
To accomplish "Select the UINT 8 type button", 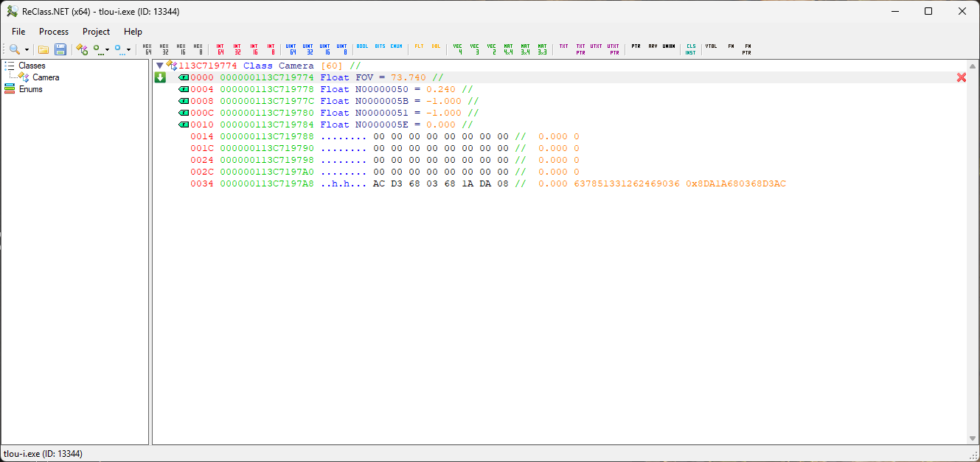I will coord(342,49).
